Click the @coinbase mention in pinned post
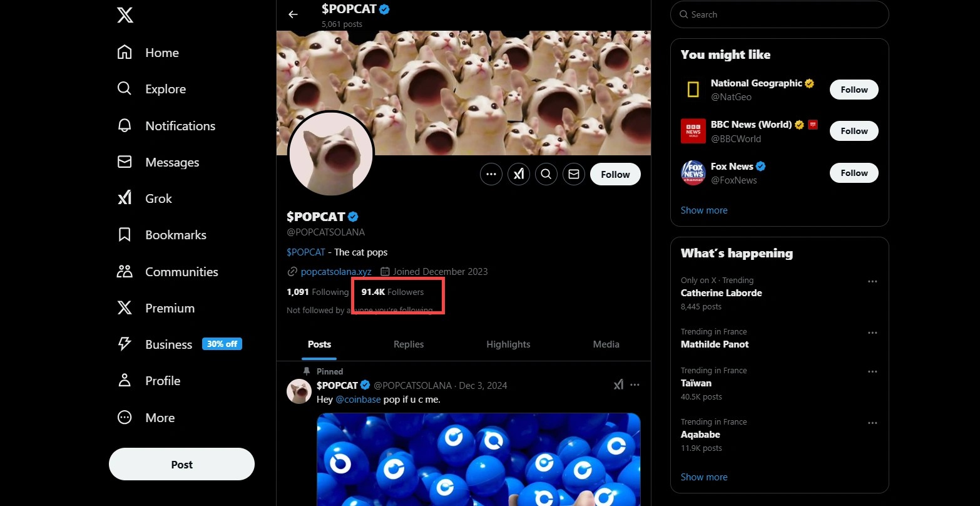The height and width of the screenshot is (506, 980). [x=358, y=400]
